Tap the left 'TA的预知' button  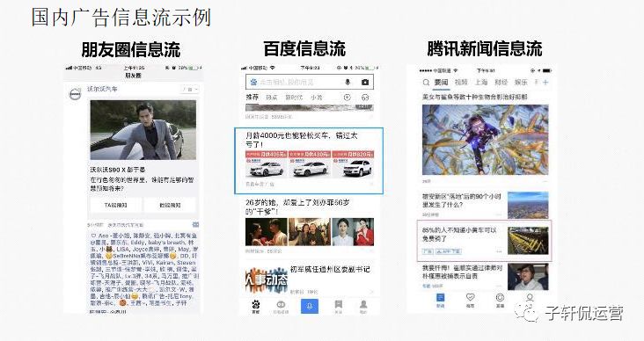(115, 205)
